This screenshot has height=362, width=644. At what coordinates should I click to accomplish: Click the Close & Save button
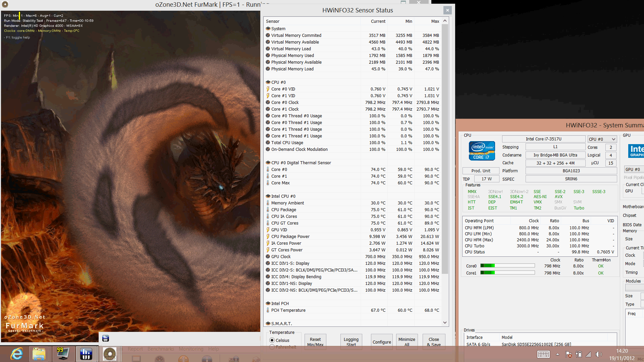coord(434,342)
